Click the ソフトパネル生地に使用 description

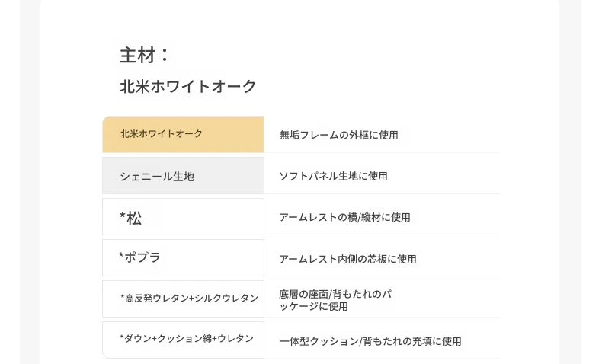(x=333, y=176)
